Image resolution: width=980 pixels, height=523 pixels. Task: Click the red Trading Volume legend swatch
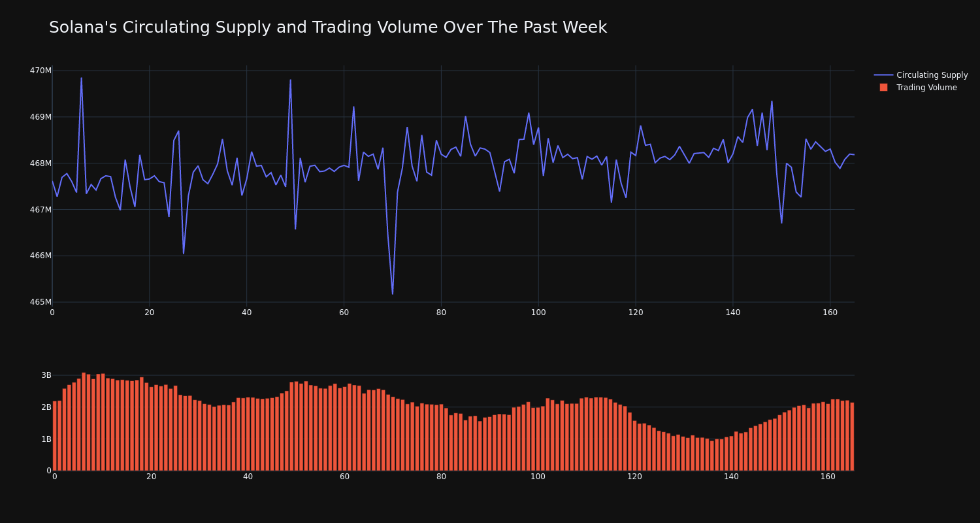883,88
